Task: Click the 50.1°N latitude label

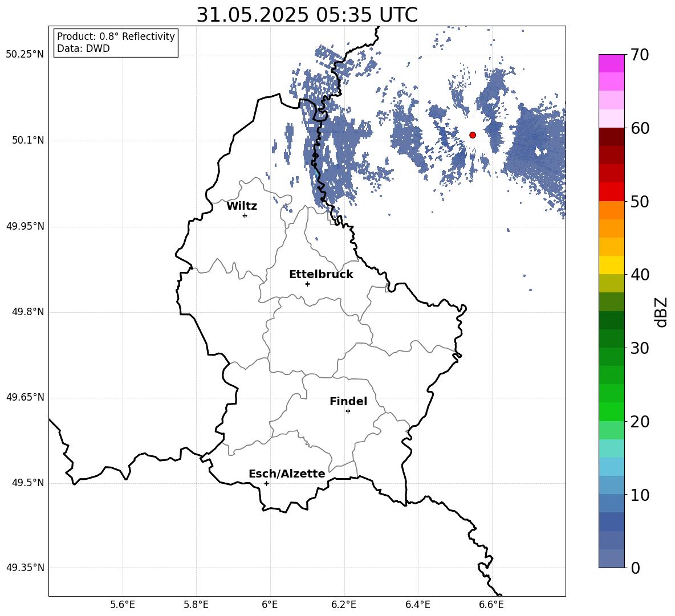Action: pos(28,141)
